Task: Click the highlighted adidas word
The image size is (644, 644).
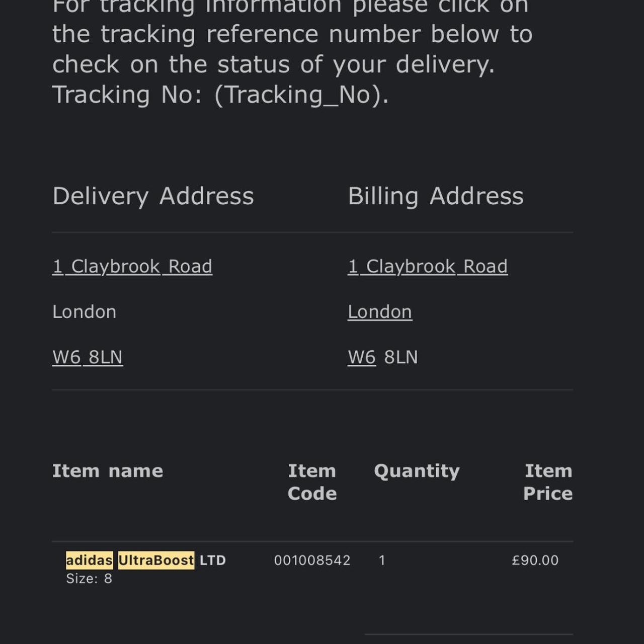Action: click(x=89, y=560)
